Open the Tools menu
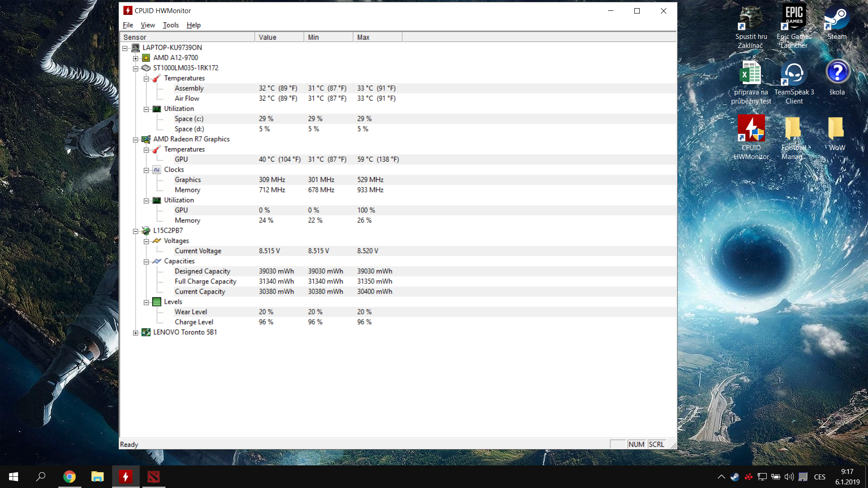The image size is (868, 488). tap(170, 25)
